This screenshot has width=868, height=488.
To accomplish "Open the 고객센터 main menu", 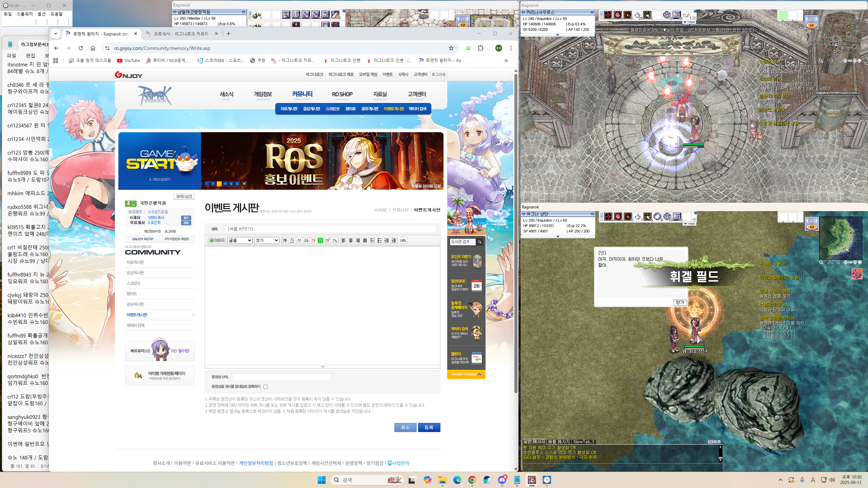I will (x=417, y=95).
